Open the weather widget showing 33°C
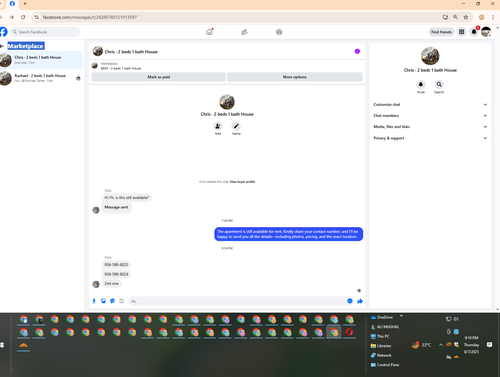The height and width of the screenshot is (377, 500). (x=421, y=345)
